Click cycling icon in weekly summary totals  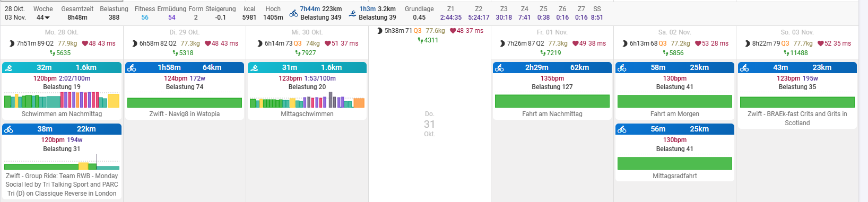tap(293, 13)
